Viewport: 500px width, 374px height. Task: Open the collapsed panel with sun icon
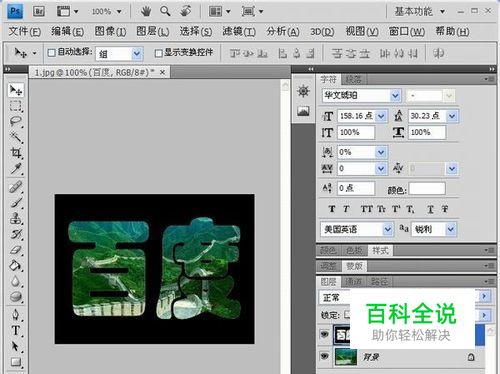303,91
